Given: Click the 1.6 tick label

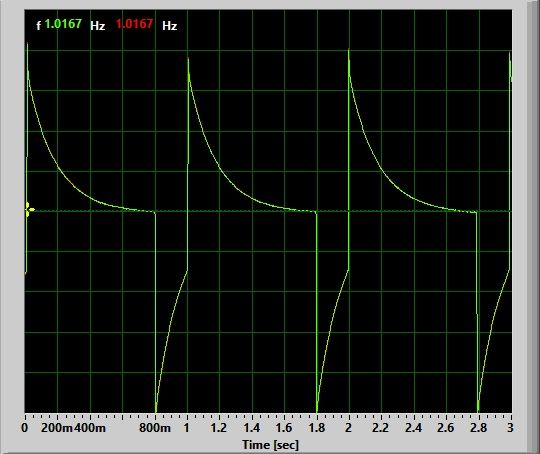Looking at the screenshot, I should click(284, 428).
